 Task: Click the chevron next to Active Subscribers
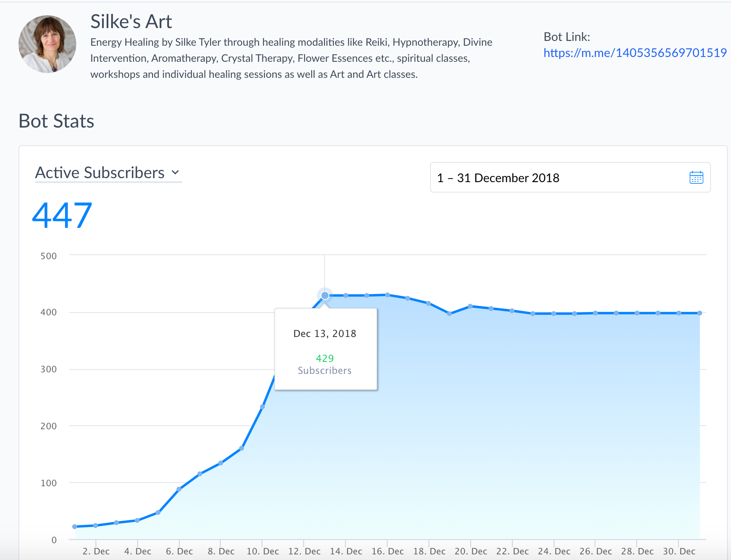(x=175, y=173)
